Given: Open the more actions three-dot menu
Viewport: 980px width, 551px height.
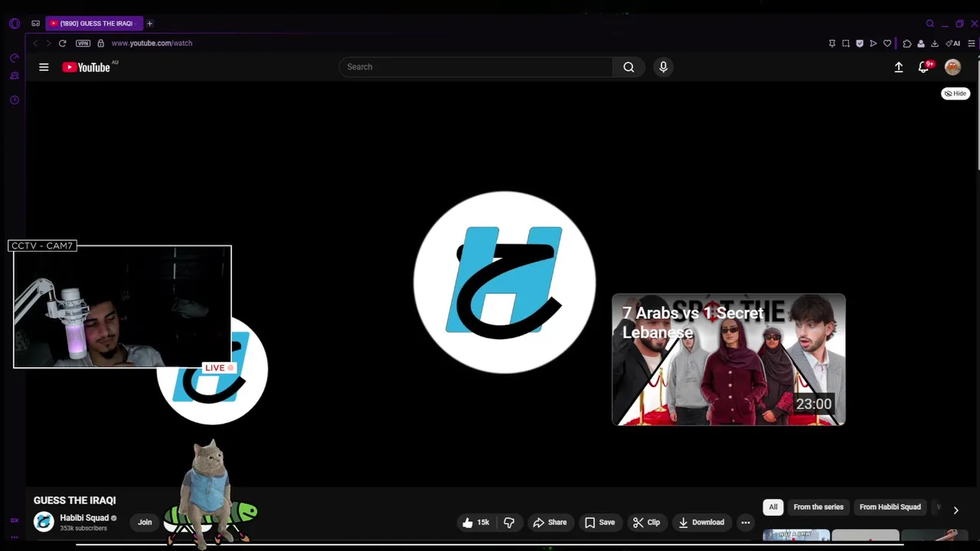Looking at the screenshot, I should click(x=746, y=523).
